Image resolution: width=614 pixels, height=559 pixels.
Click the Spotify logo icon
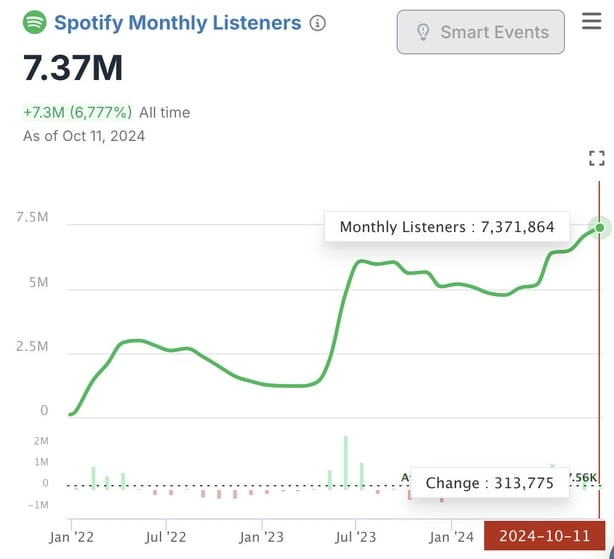pyautogui.click(x=34, y=22)
